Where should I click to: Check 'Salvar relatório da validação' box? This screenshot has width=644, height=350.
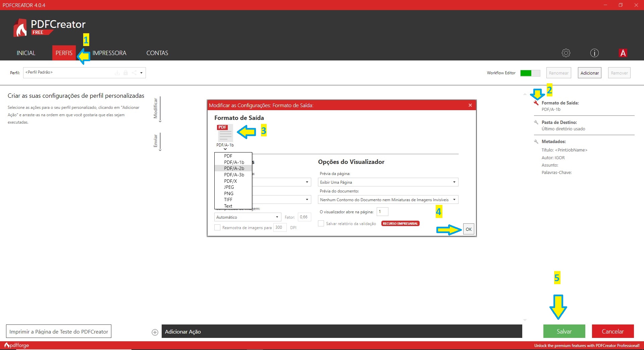(321, 224)
